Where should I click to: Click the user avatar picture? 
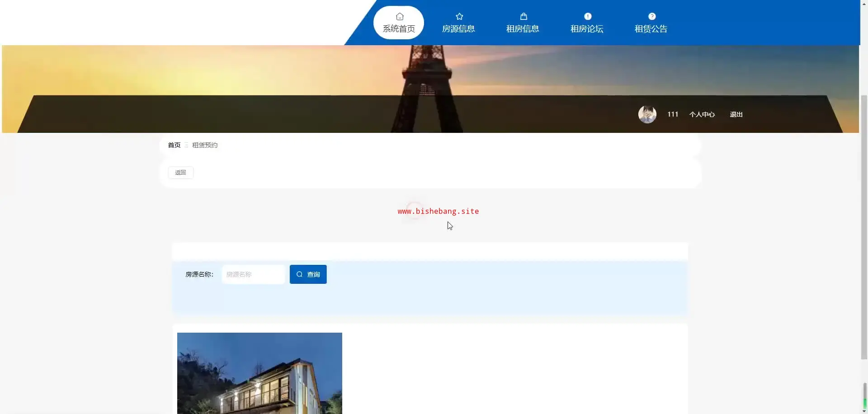click(647, 114)
